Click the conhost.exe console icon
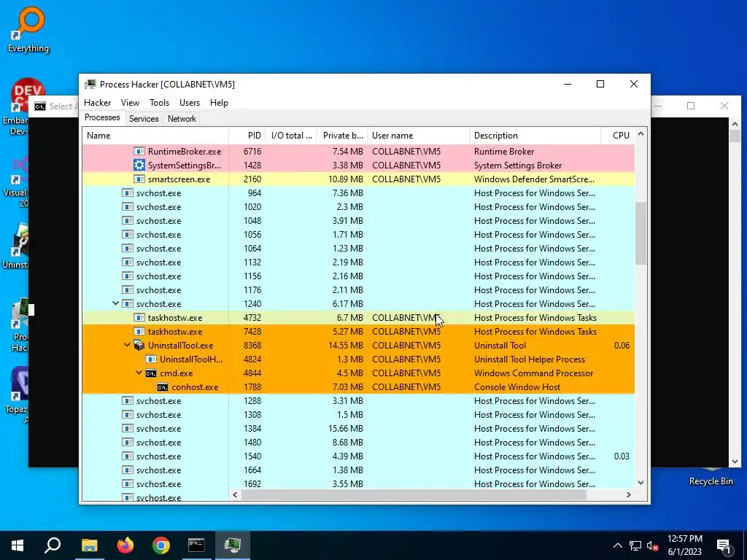 point(163,386)
